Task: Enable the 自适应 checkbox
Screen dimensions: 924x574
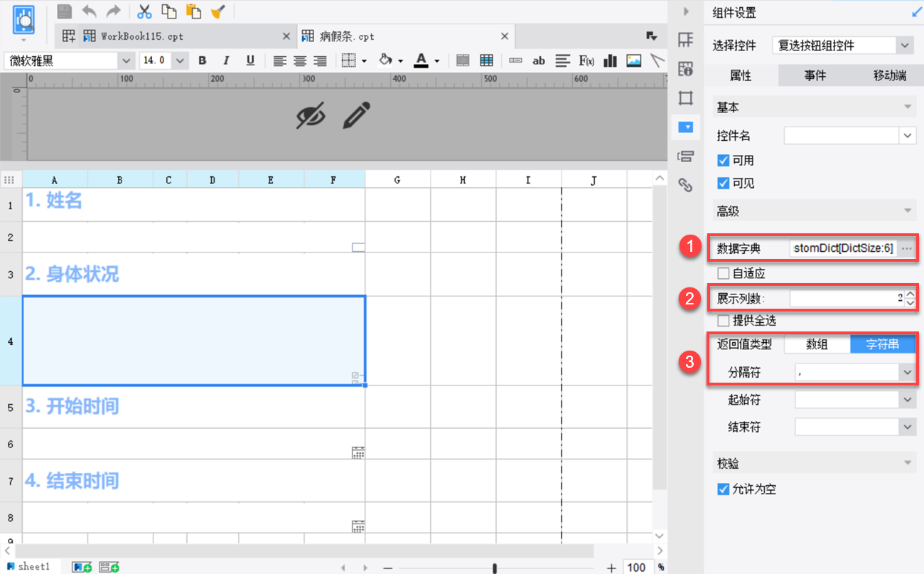Action: tap(724, 273)
